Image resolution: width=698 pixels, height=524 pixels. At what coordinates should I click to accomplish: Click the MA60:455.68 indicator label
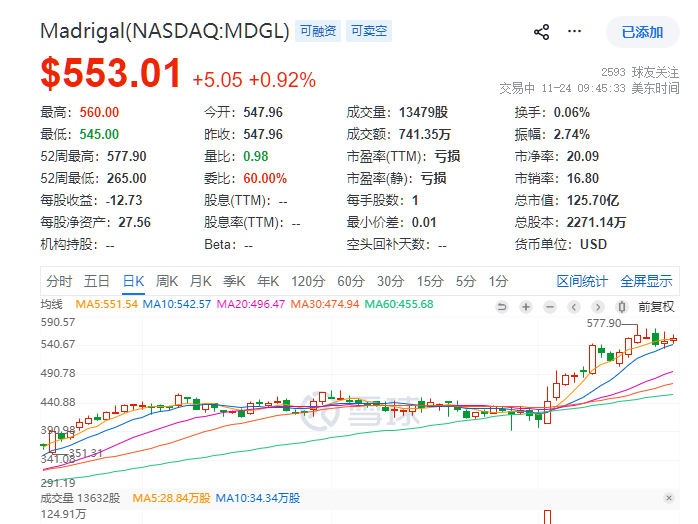pyautogui.click(x=399, y=305)
